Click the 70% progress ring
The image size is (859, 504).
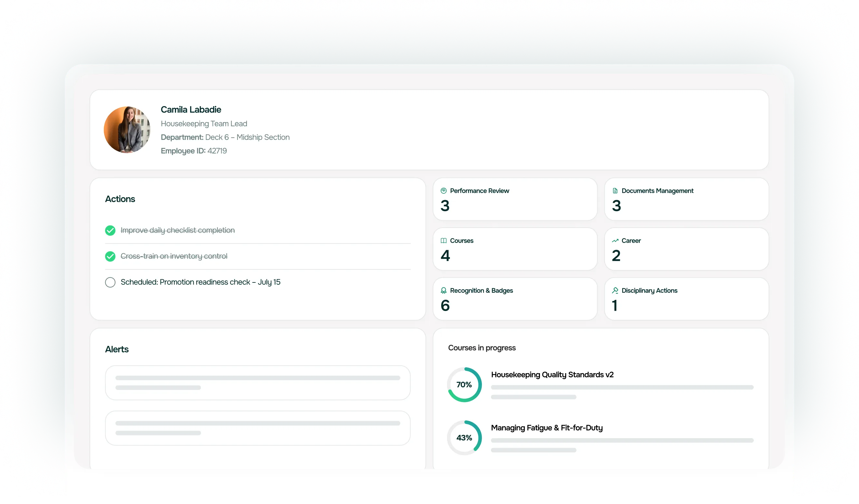[x=464, y=384]
